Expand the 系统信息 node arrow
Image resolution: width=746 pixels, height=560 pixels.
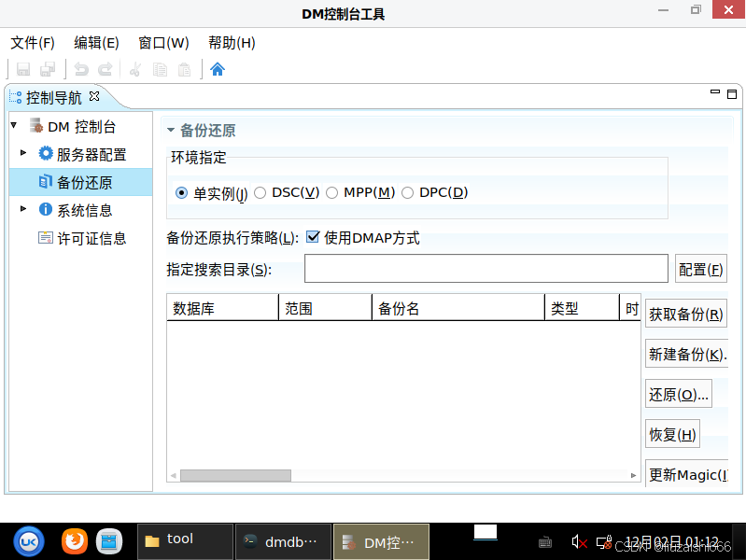click(x=23, y=208)
